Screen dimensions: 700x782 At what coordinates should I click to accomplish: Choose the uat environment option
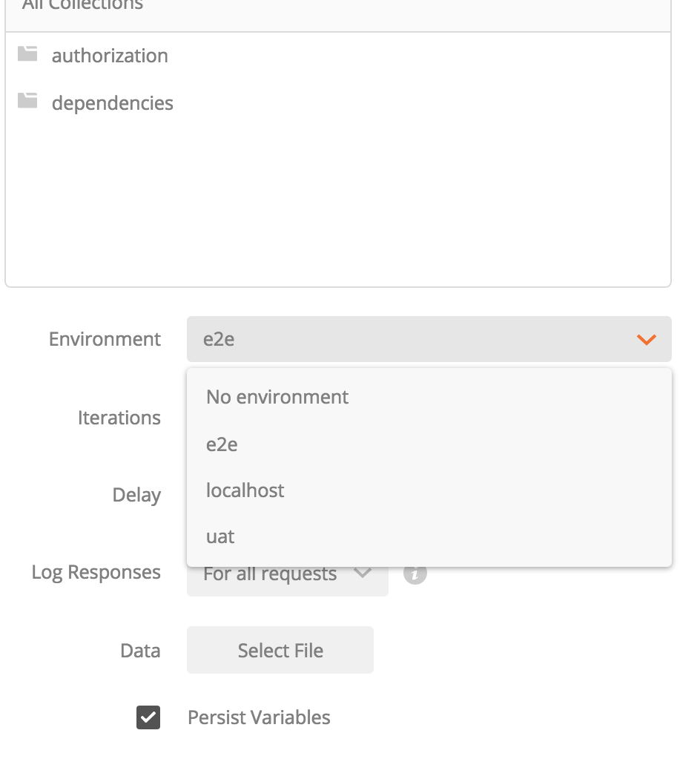[x=220, y=536]
